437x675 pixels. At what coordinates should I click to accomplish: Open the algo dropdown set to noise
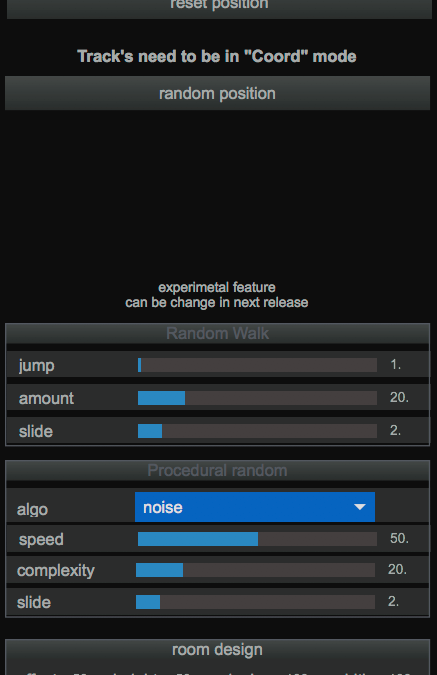pos(255,507)
